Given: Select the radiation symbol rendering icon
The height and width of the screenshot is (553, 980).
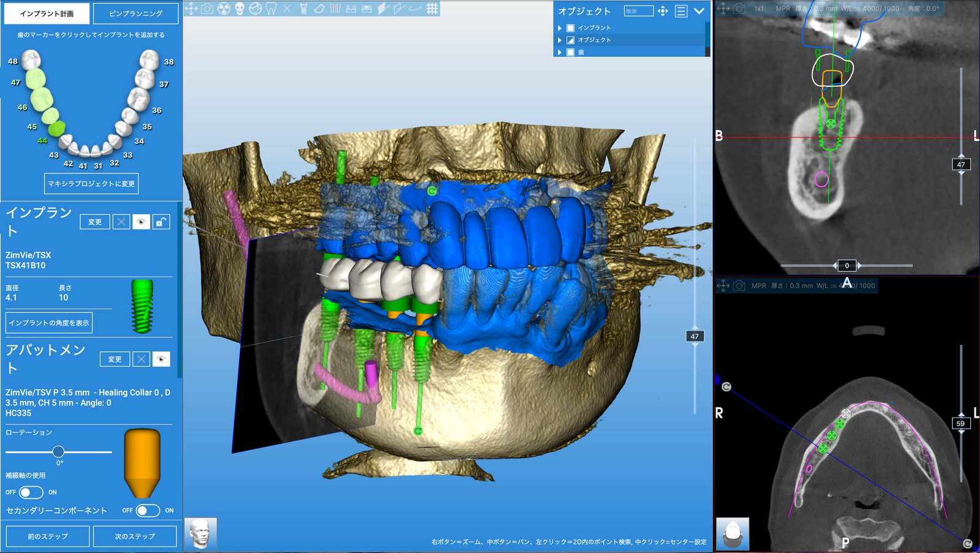Looking at the screenshot, I should click(x=224, y=9).
